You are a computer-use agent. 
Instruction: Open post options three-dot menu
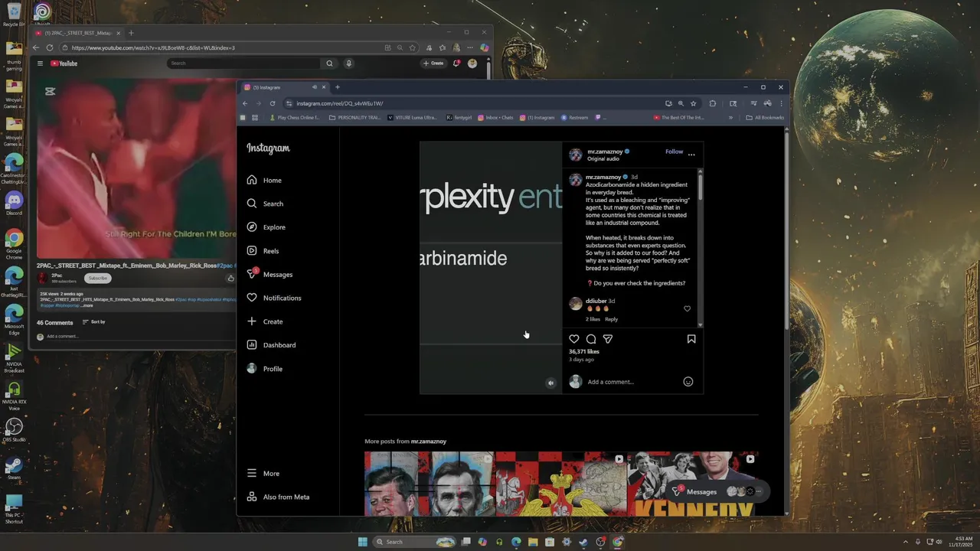691,154
